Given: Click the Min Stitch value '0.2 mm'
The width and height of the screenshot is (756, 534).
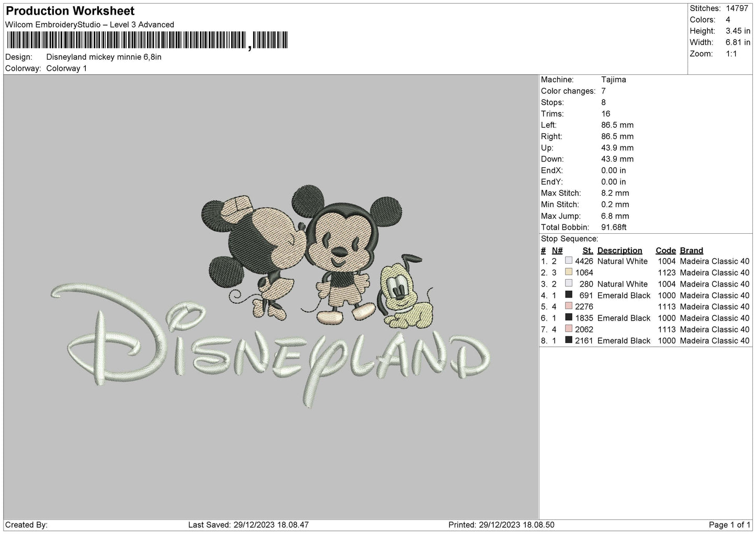Looking at the screenshot, I should click(x=615, y=204).
